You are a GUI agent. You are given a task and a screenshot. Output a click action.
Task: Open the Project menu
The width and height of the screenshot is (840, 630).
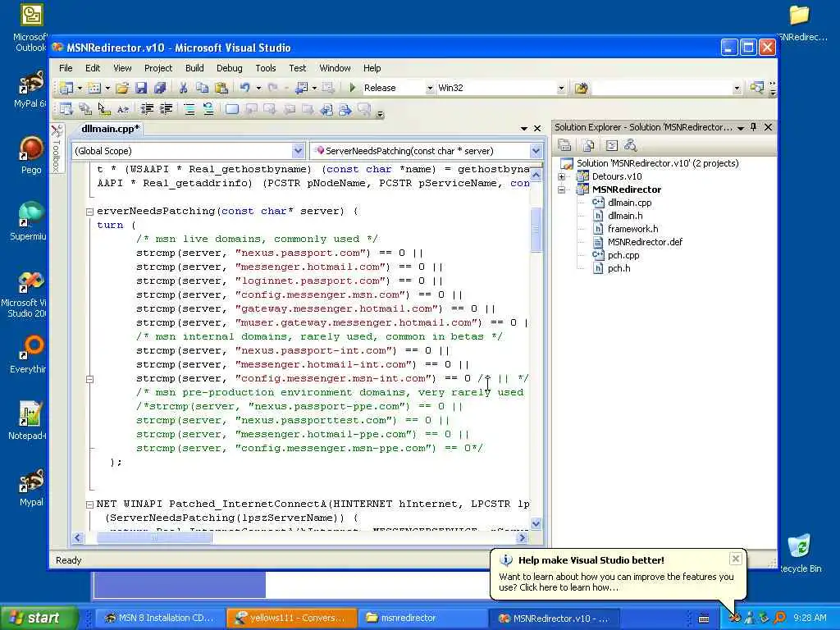(158, 68)
